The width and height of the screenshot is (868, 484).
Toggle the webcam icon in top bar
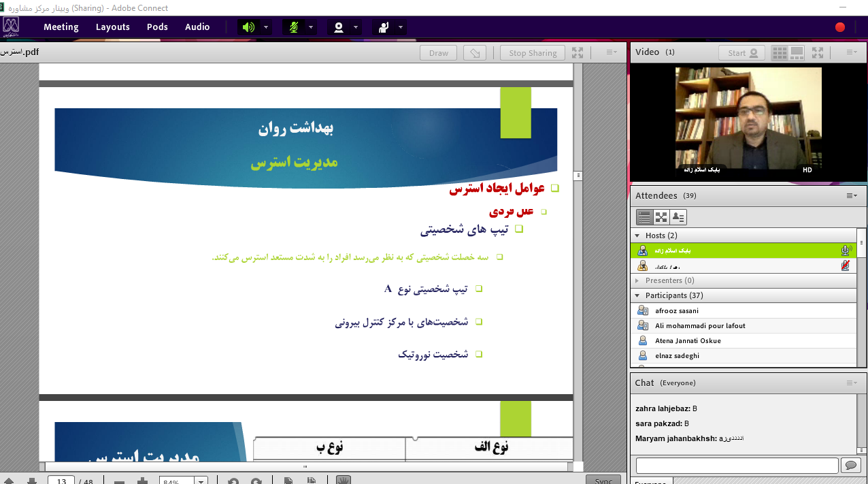coord(338,27)
